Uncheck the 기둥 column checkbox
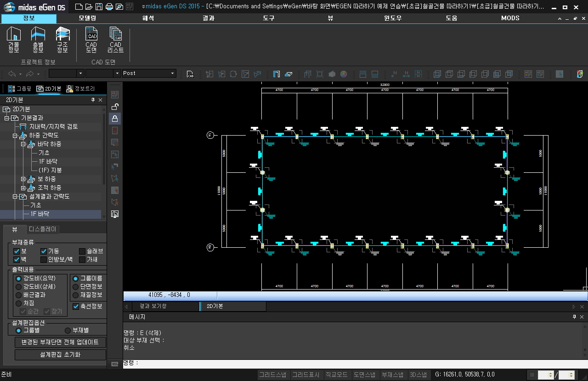588x381 pixels. (x=44, y=251)
